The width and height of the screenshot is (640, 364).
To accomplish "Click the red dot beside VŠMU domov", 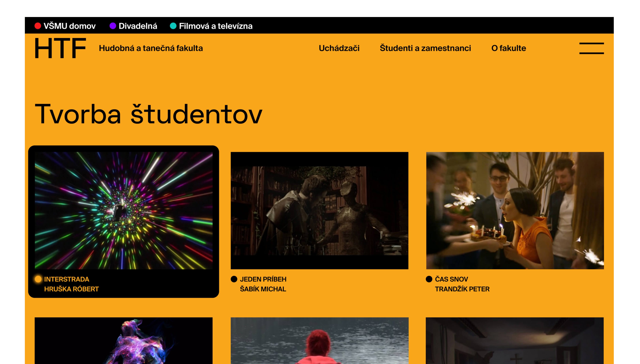I will tap(38, 26).
